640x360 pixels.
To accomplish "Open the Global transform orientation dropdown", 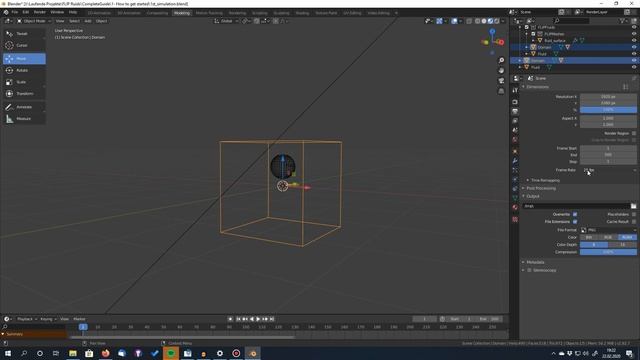I will click(x=226, y=21).
